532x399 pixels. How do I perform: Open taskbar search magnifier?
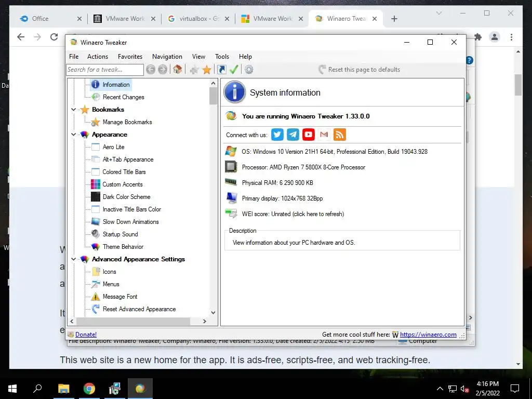[x=37, y=388]
